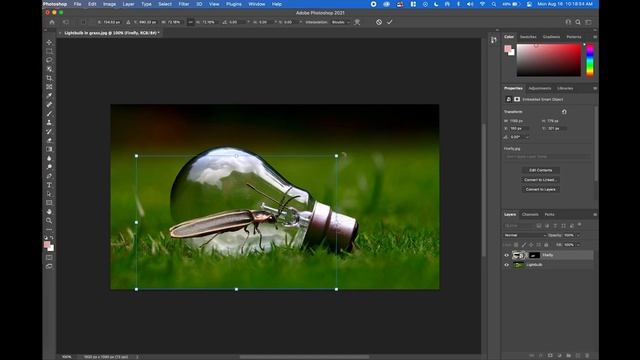Switch to the Channels tab

[x=530, y=214]
